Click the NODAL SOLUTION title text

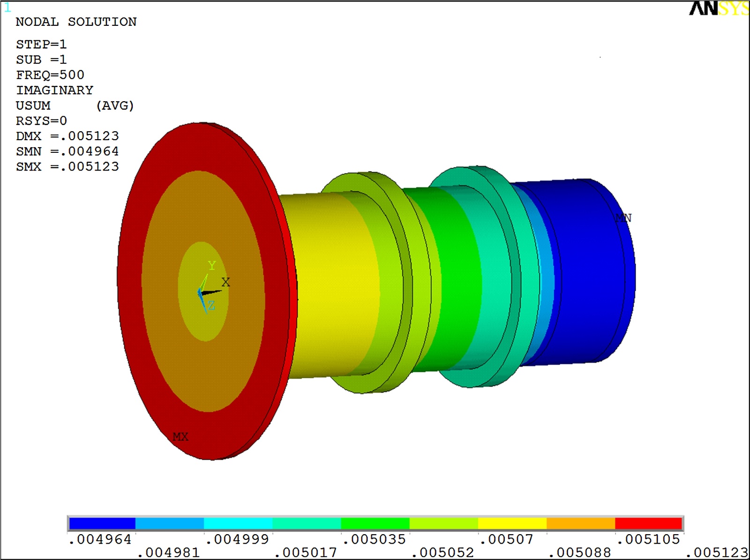click(76, 22)
